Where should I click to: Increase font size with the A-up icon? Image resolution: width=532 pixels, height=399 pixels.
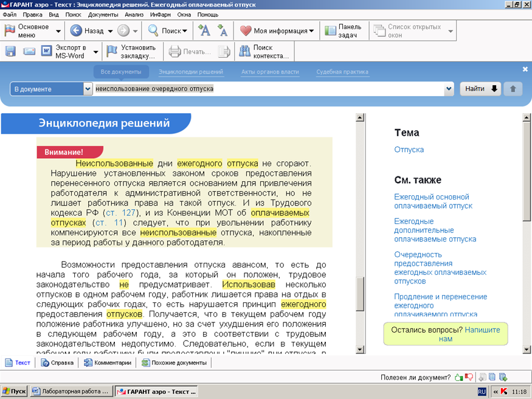click(x=204, y=30)
